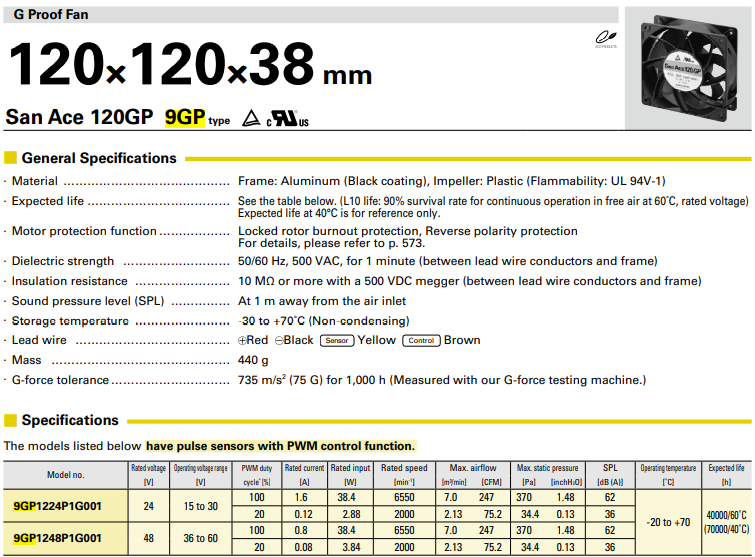Screen dimensions: 755x557
Task: Click the plus symbol before Red
Action: tap(242, 341)
